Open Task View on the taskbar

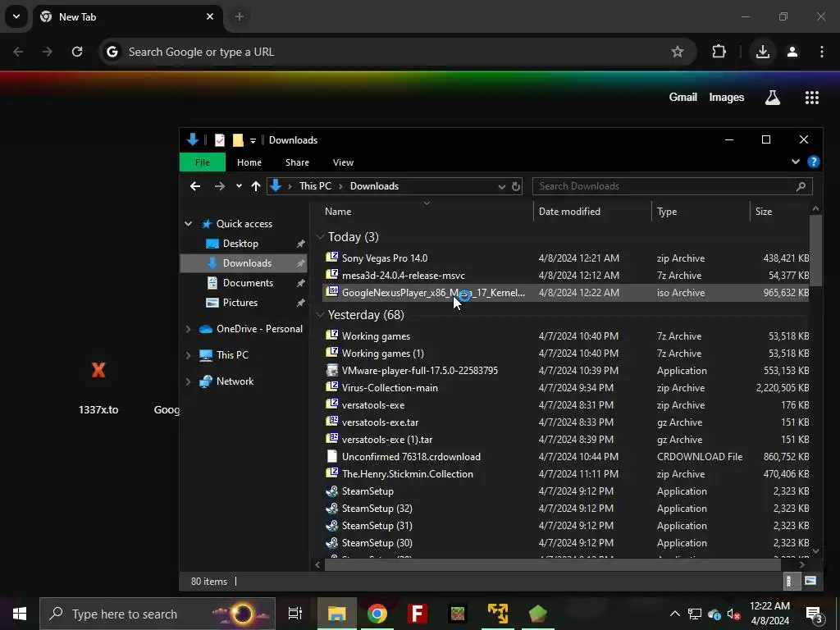[294, 614]
